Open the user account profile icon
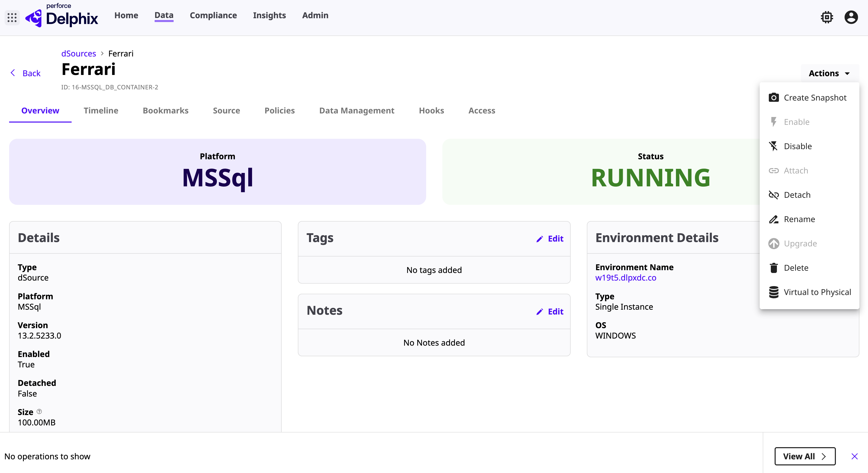 click(851, 17)
